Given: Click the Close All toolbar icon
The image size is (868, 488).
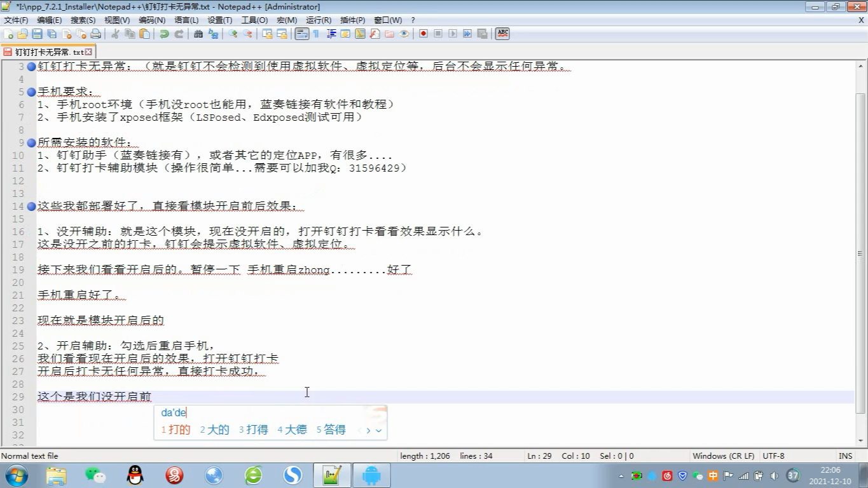Looking at the screenshot, I should click(81, 34).
